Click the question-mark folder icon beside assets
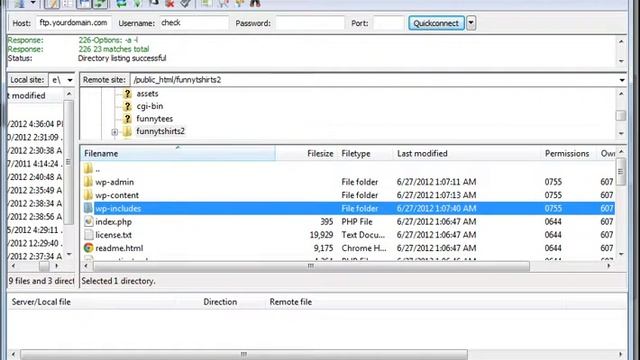This screenshot has width=640, height=360. (127, 94)
